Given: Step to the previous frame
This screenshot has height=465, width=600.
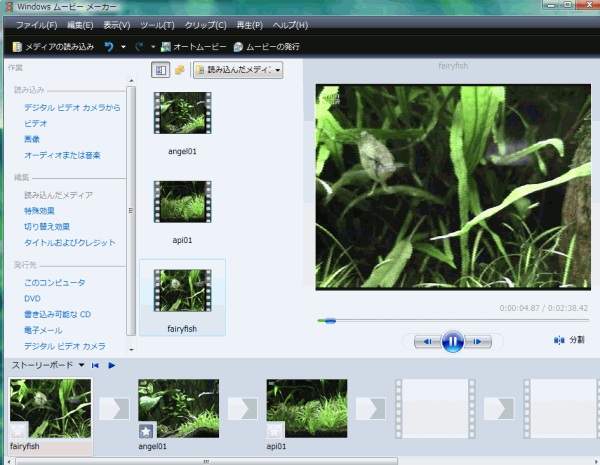Looking at the screenshot, I should click(x=426, y=341).
